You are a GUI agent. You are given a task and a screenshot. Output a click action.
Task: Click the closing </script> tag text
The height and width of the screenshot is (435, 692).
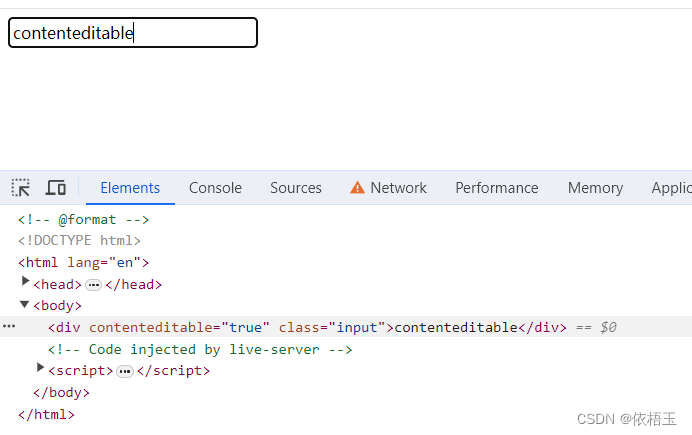coord(173,371)
